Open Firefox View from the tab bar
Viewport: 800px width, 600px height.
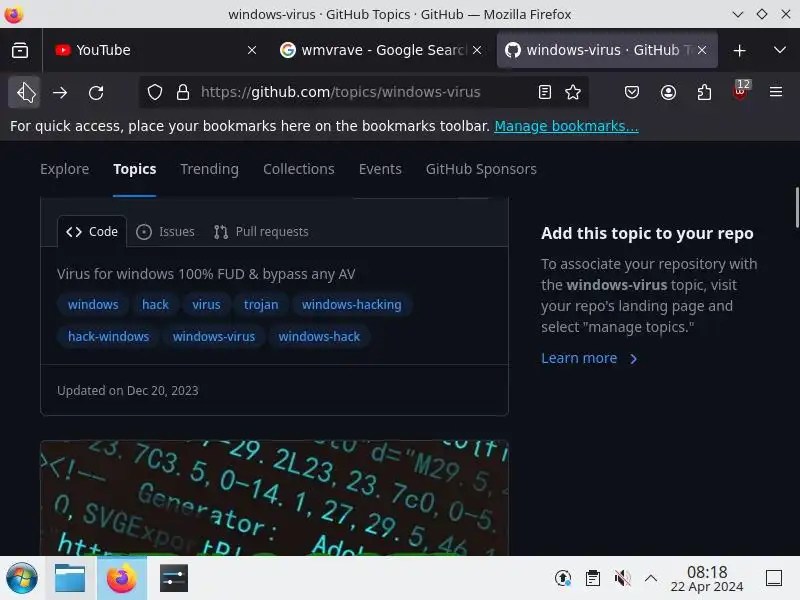pos(20,50)
